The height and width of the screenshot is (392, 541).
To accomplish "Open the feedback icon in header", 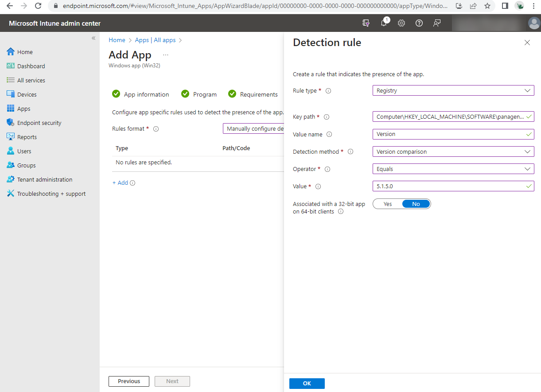I will (437, 23).
